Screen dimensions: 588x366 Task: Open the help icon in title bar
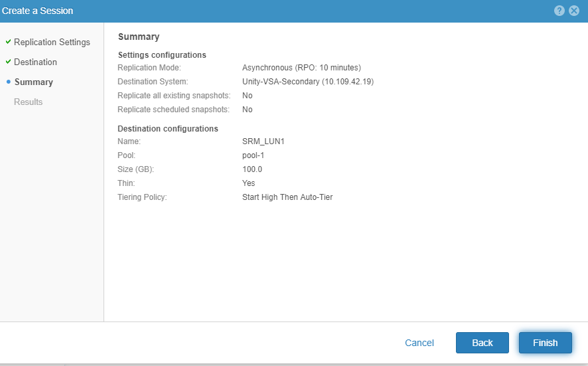coord(559,11)
